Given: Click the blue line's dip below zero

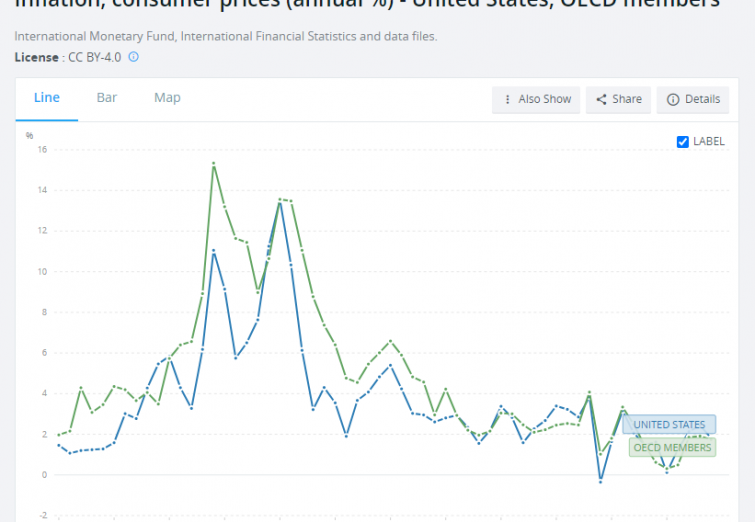Looking at the screenshot, I should pos(600,481).
